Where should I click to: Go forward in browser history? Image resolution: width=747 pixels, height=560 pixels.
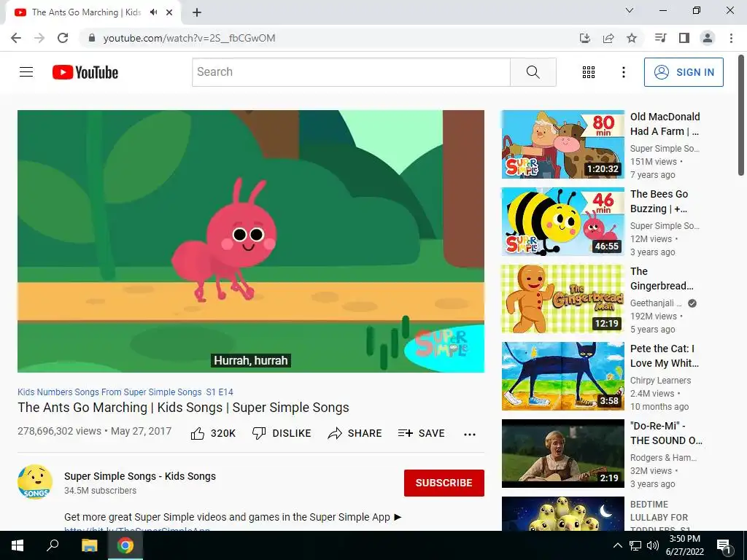click(x=39, y=38)
